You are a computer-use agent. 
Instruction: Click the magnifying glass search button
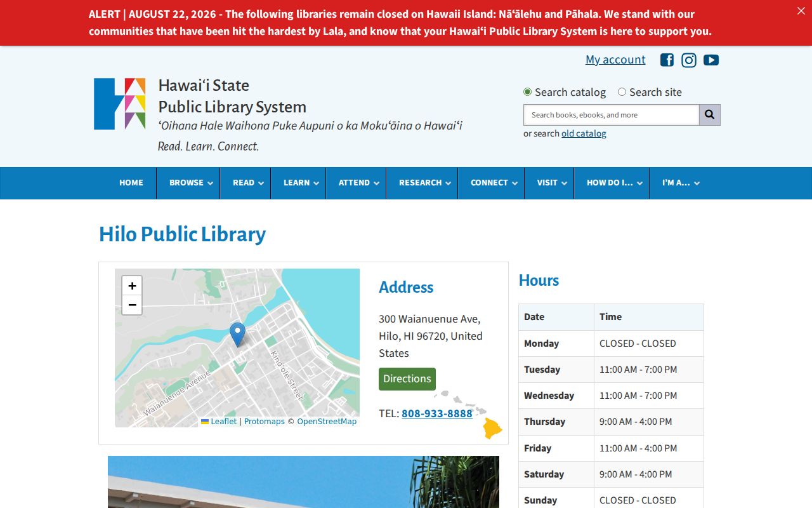[710, 115]
